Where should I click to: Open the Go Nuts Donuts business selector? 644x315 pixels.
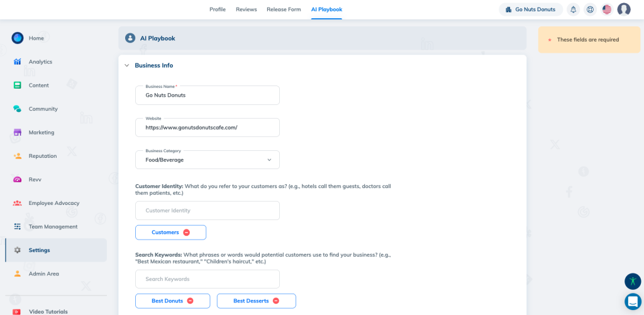(x=530, y=9)
